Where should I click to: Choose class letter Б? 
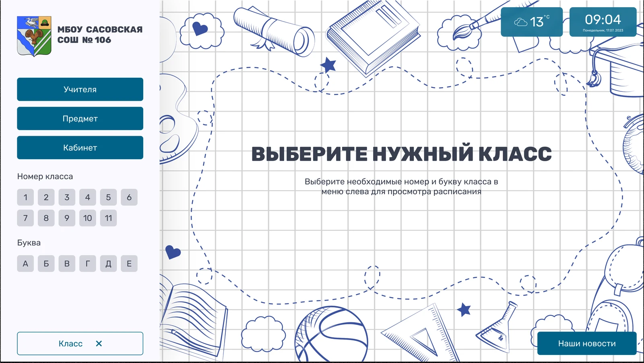46,263
